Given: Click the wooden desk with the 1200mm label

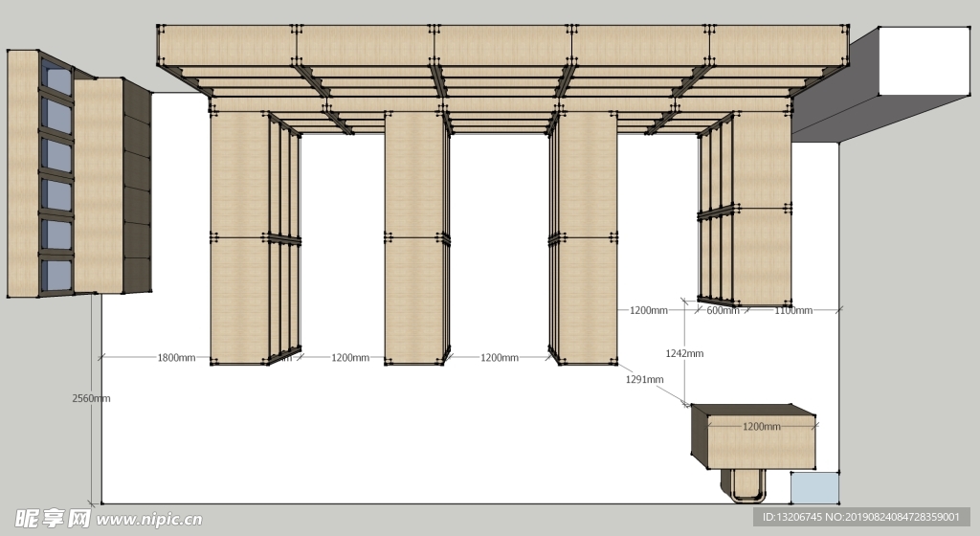Looking at the screenshot, I should click(x=754, y=436).
